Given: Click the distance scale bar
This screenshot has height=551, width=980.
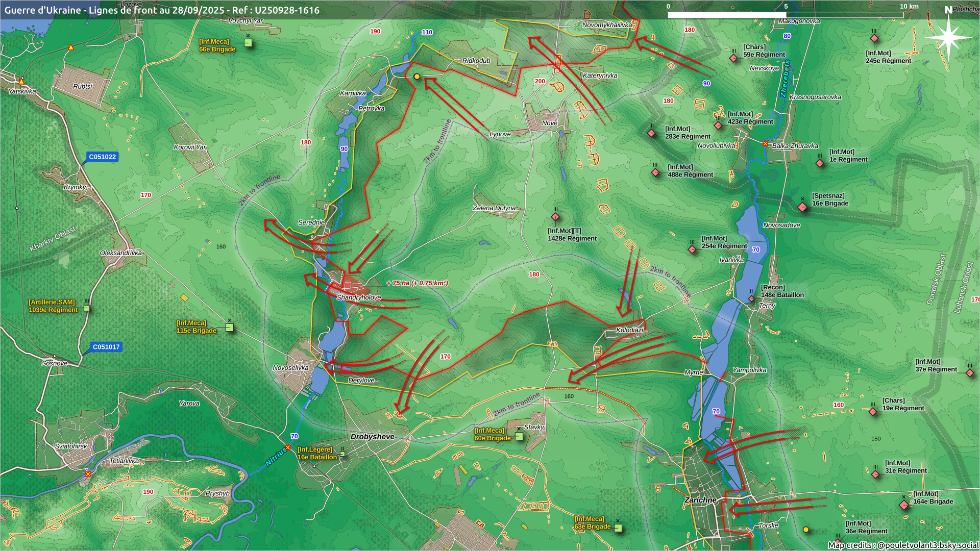Looking at the screenshot, I should click(x=785, y=14).
